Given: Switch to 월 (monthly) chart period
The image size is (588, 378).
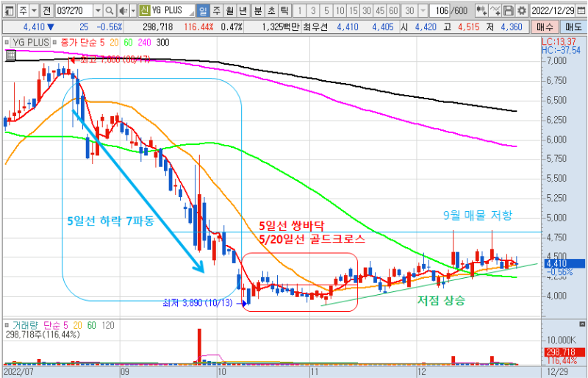Looking at the screenshot, I should click(229, 10).
